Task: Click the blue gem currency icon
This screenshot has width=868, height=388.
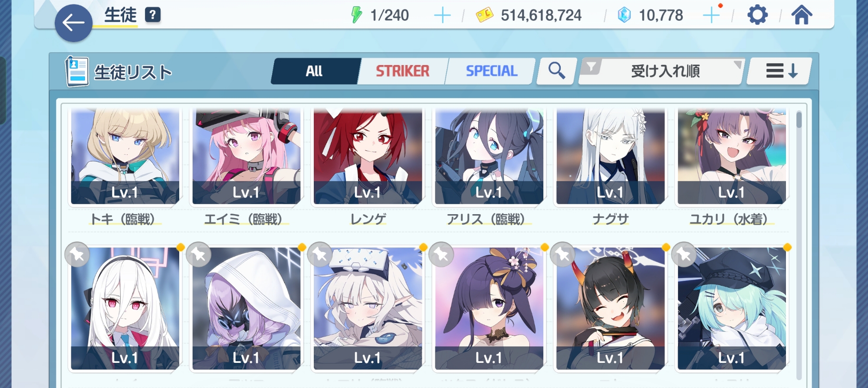Action: click(x=624, y=15)
